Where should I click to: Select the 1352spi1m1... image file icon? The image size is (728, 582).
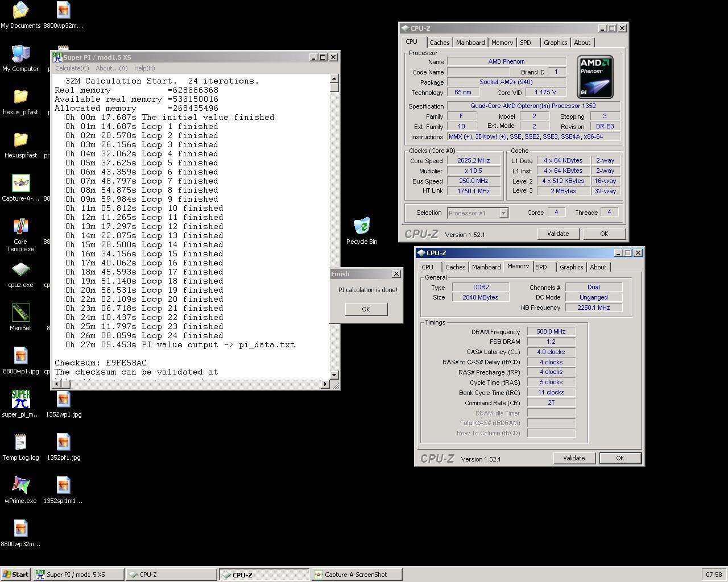click(64, 490)
